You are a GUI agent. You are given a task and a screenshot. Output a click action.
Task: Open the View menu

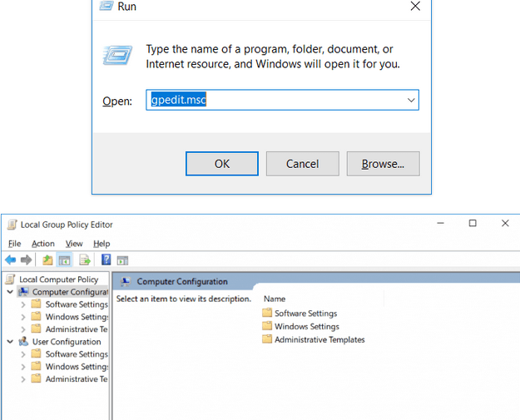coord(74,244)
